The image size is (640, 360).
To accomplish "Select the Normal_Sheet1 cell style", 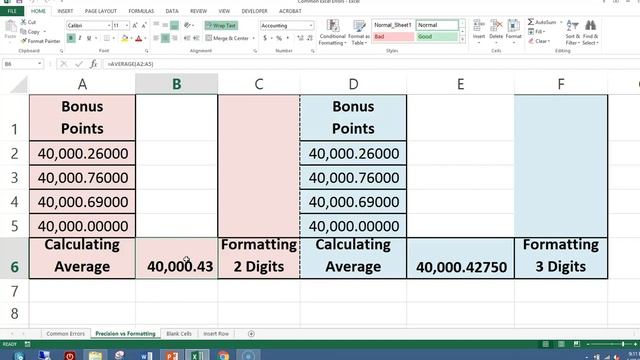I will click(x=393, y=25).
